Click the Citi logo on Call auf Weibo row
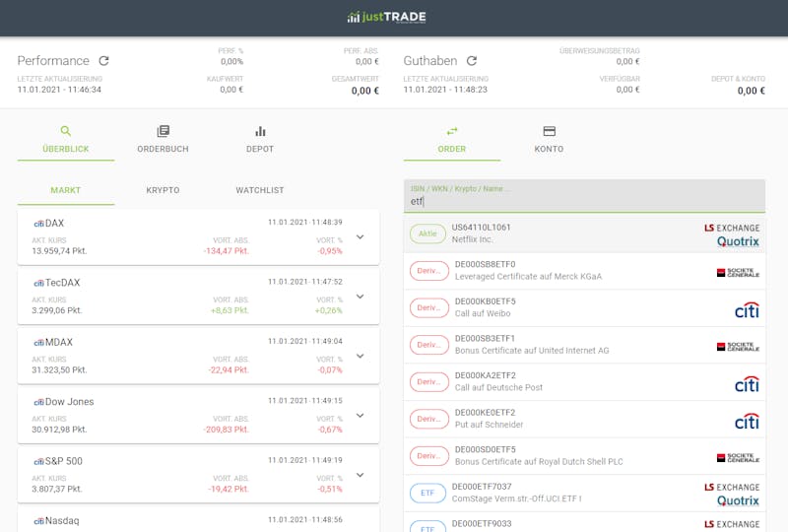 click(747, 309)
